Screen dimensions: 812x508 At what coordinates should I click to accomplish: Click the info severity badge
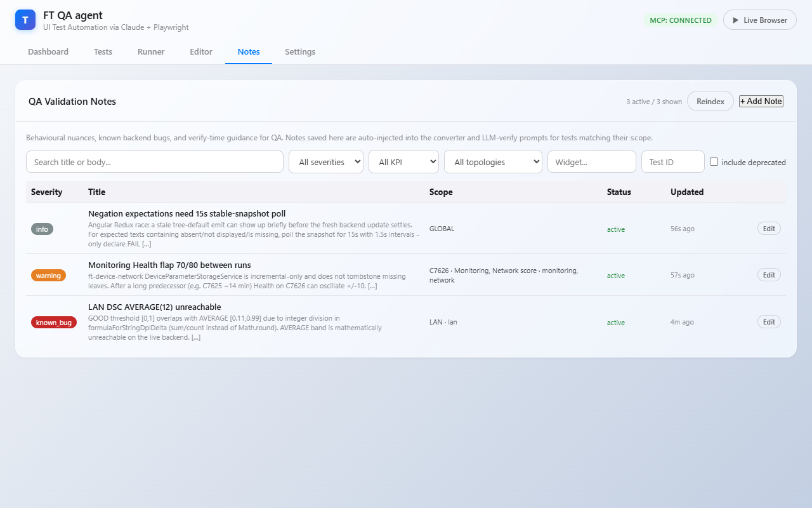coord(42,229)
